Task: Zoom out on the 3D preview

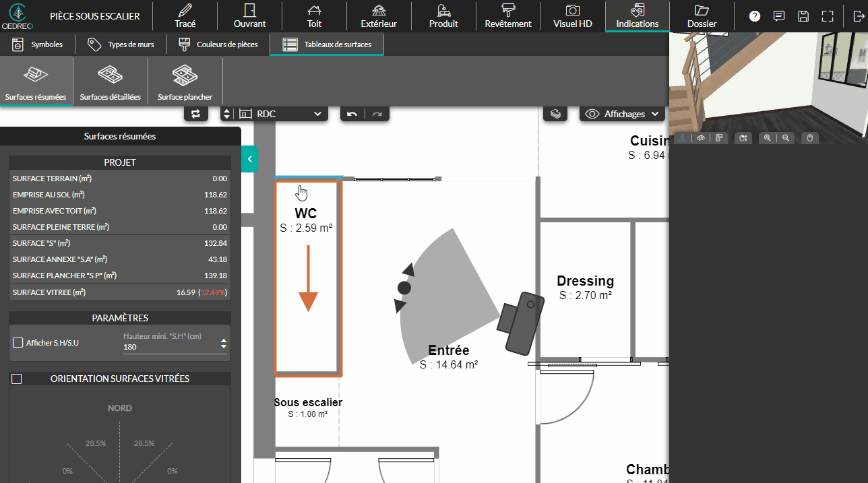Action: tap(785, 138)
